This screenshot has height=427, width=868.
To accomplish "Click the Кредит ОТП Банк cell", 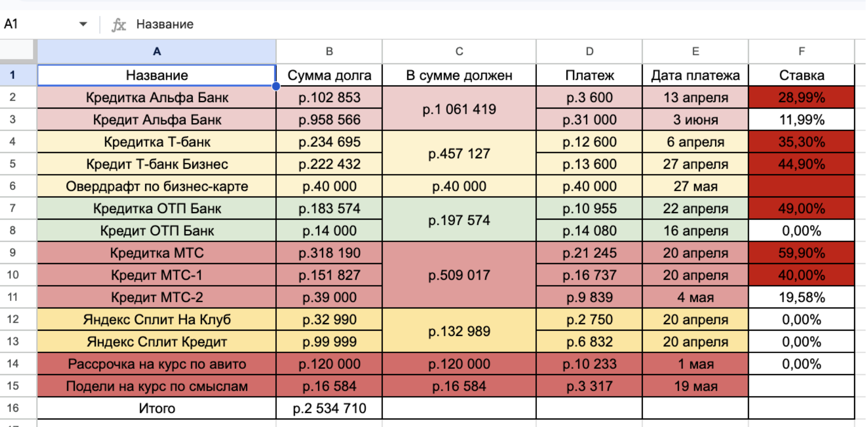I will [x=157, y=231].
